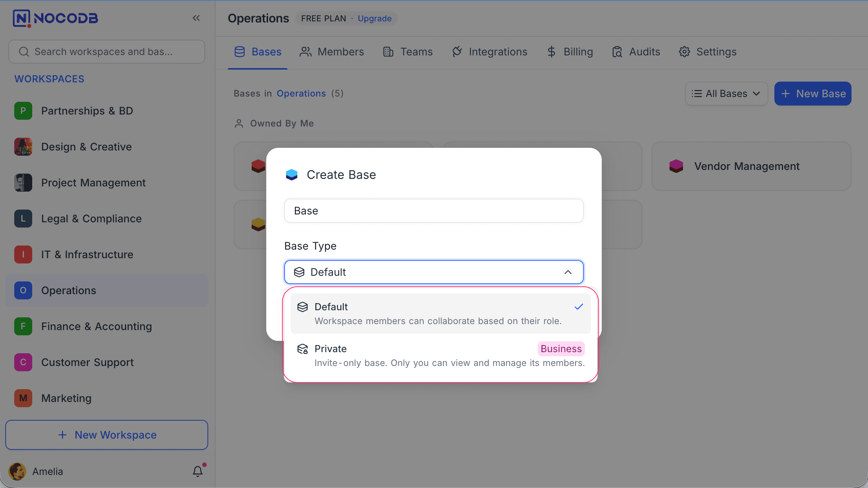The height and width of the screenshot is (488, 868).
Task: Click the Upgrade link
Action: [x=374, y=18]
